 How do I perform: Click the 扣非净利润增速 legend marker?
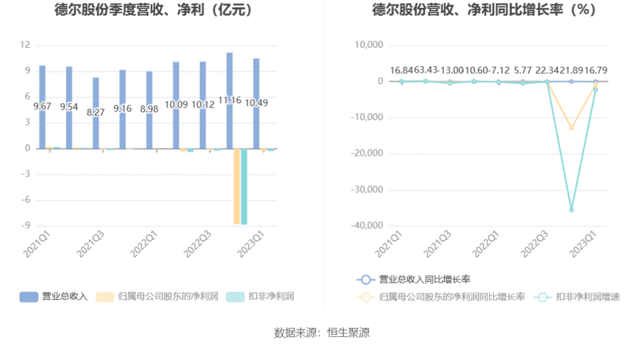click(543, 296)
